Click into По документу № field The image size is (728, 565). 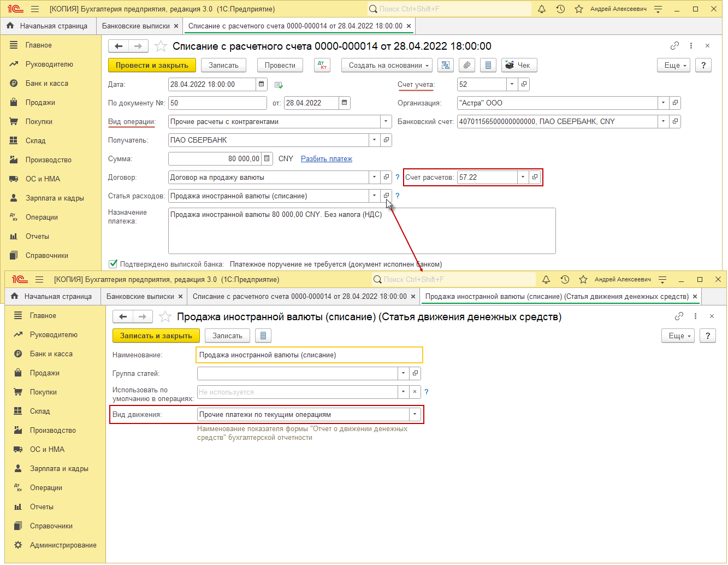tap(217, 103)
